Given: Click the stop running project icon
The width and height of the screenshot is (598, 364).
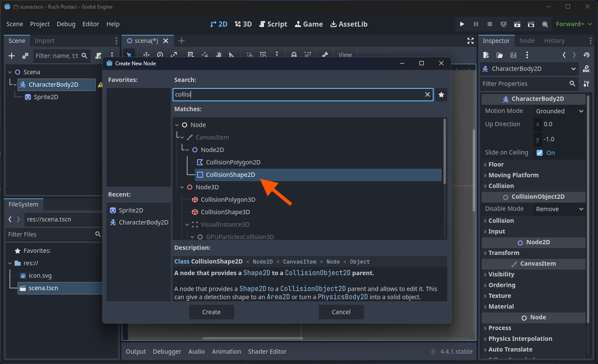Looking at the screenshot, I should pyautogui.click(x=489, y=24).
